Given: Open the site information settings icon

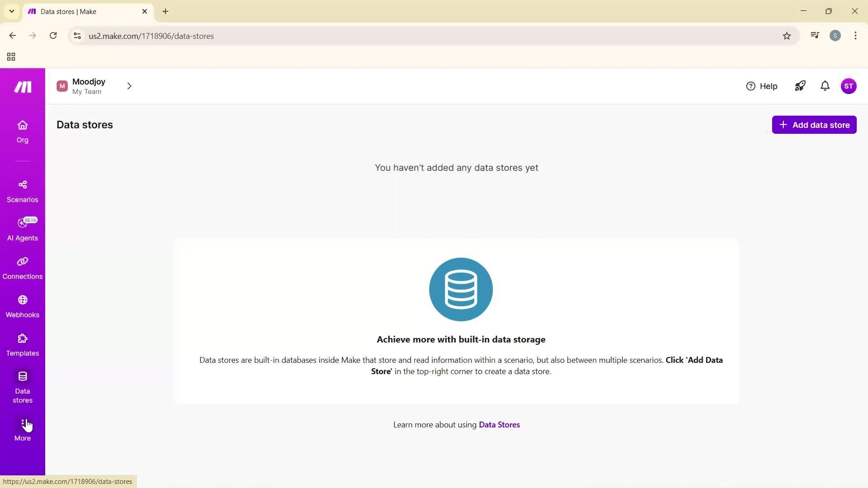Looking at the screenshot, I should [x=77, y=36].
